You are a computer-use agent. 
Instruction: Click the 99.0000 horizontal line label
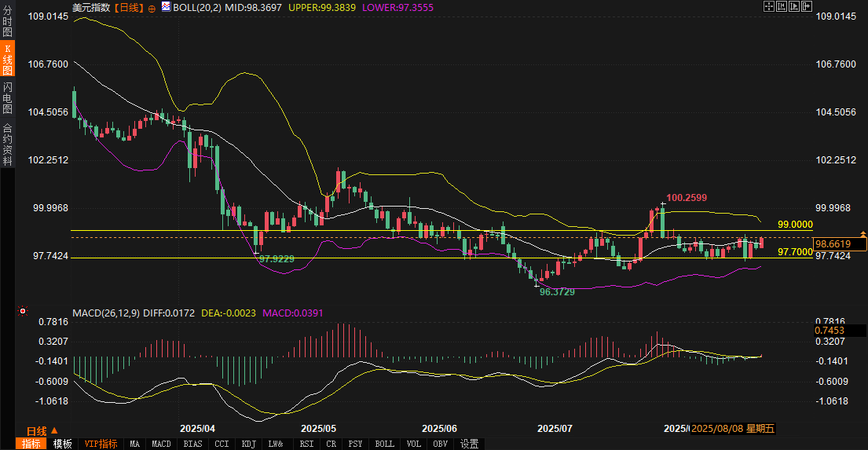[x=795, y=224]
